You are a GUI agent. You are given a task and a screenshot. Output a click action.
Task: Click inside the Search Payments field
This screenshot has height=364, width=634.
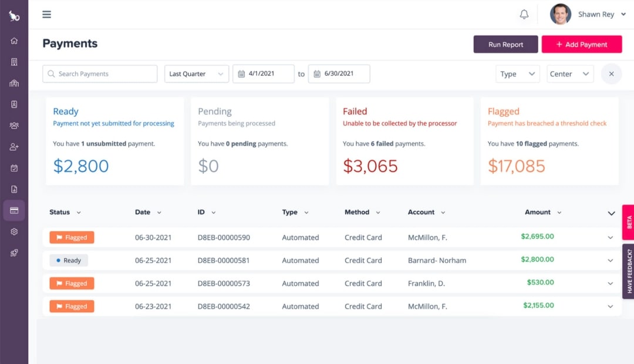[x=99, y=74]
